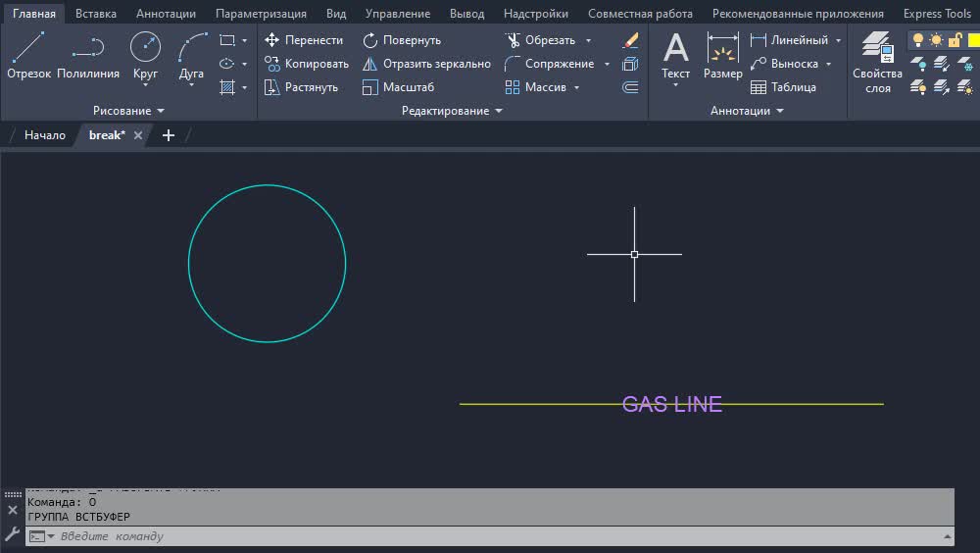Open the Параметризация ribbon tab
The height and width of the screenshot is (553, 980).
261,13
